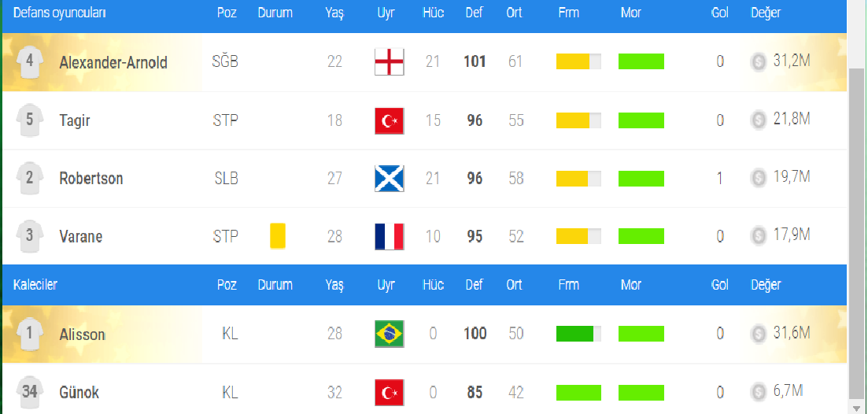
Task: Click Robertson's number 2 shirt icon
Action: pyautogui.click(x=30, y=178)
